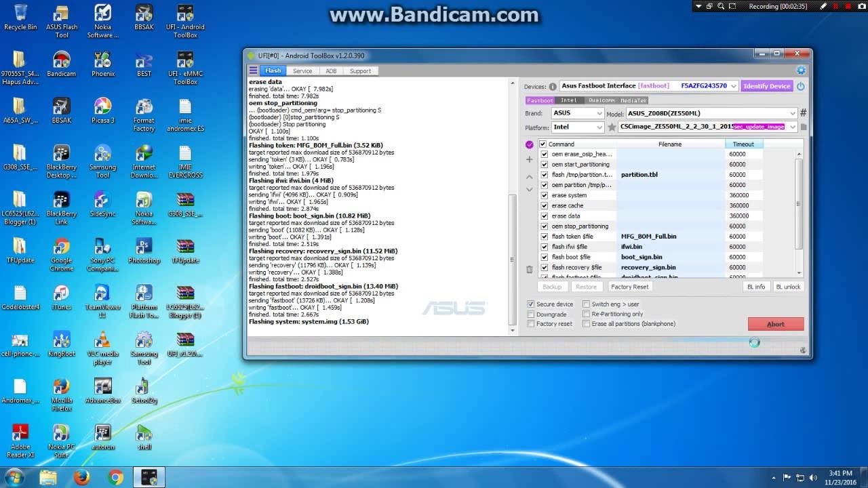Viewport: 868px width, 488px height.
Task: Click the BL unlock button
Action: coord(788,287)
